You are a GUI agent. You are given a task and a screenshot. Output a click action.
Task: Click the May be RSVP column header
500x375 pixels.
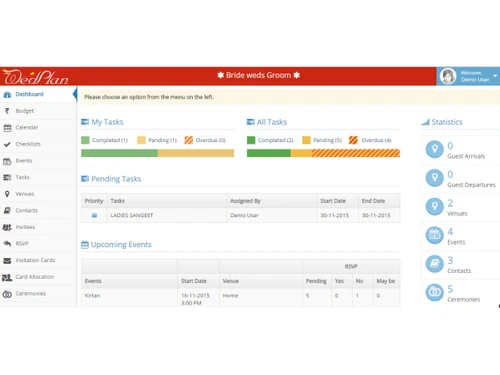click(386, 281)
